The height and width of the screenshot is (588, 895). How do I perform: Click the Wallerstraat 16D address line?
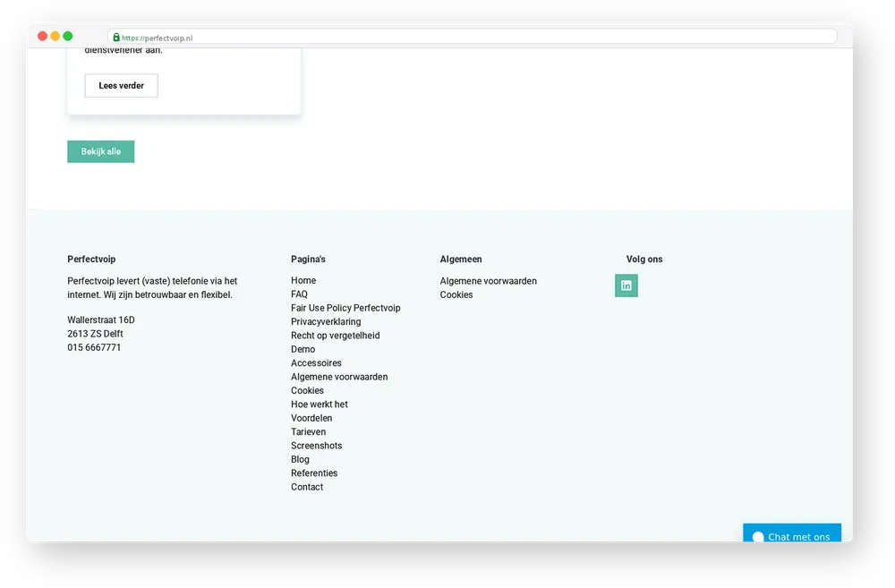pos(101,320)
